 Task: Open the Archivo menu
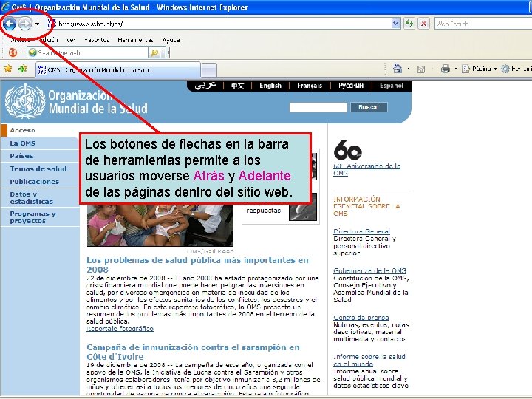20,40
